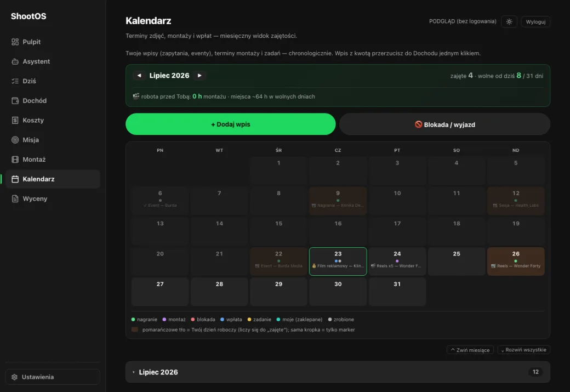Viewport: 570px width, 392px height.
Task: Select day 26 Reels Wonder Forty
Action: [516, 262]
